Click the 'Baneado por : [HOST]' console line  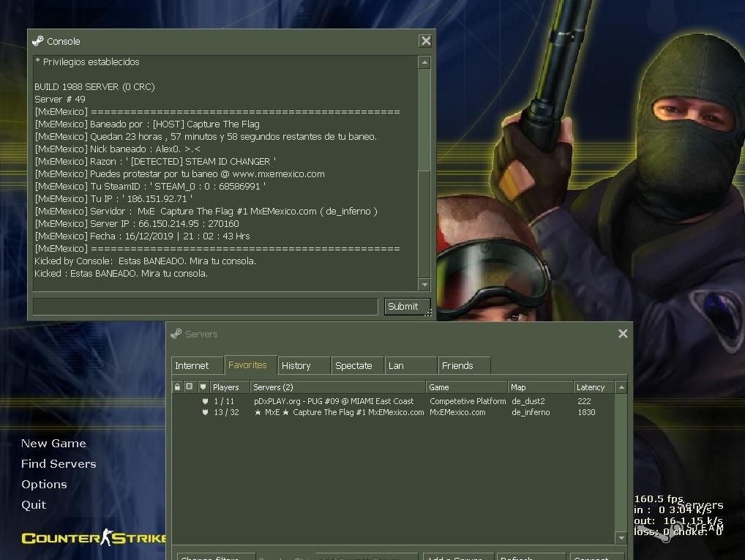tap(147, 124)
